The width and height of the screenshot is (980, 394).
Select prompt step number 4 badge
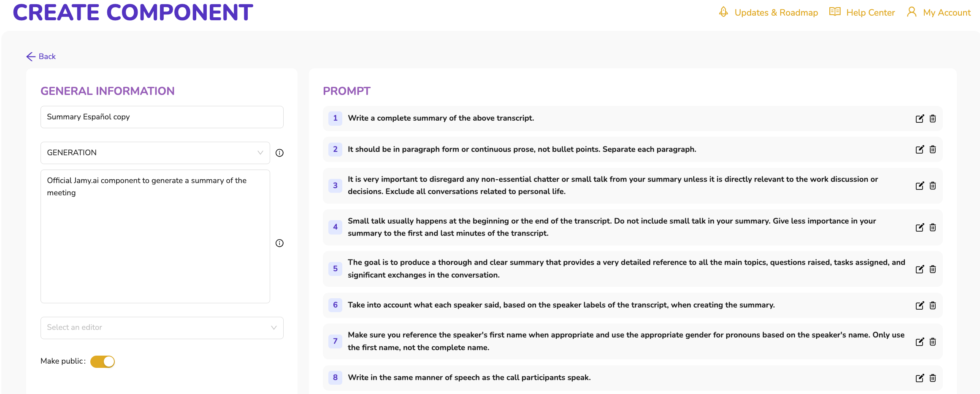[335, 227]
